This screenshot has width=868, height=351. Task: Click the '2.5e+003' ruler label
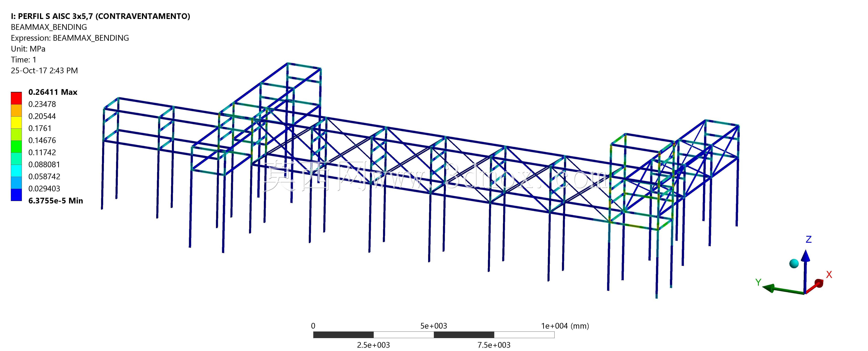pyautogui.click(x=373, y=345)
